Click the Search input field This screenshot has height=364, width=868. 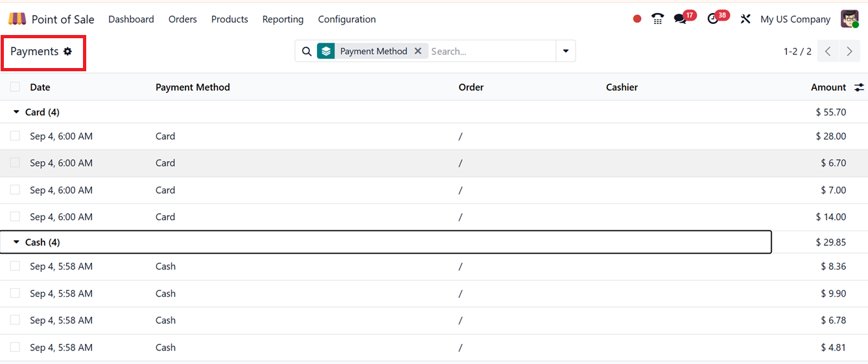pos(491,51)
